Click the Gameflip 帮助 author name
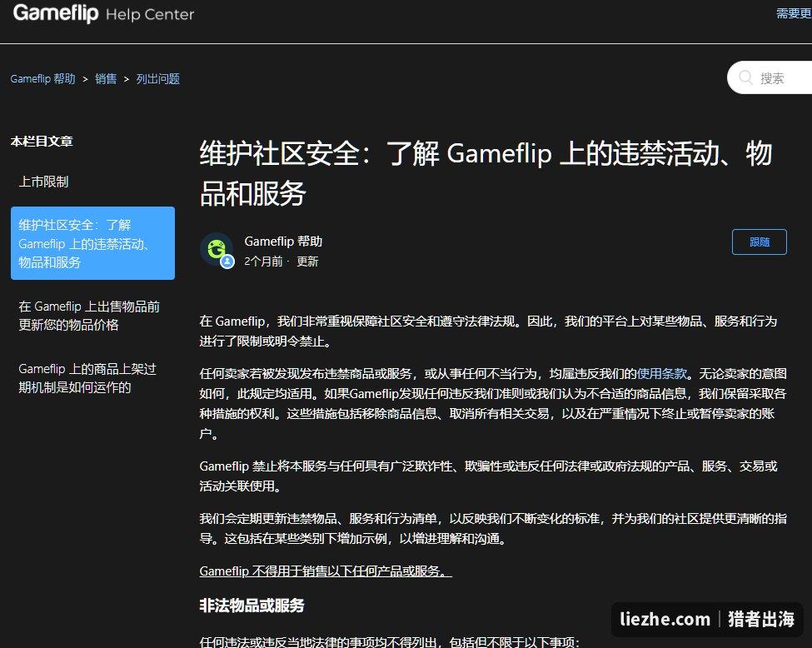 click(x=283, y=242)
